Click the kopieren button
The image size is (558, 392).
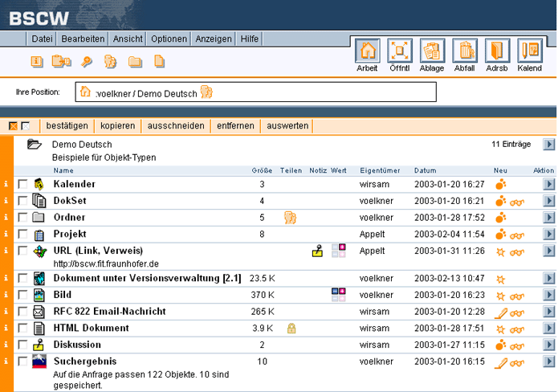click(x=119, y=126)
